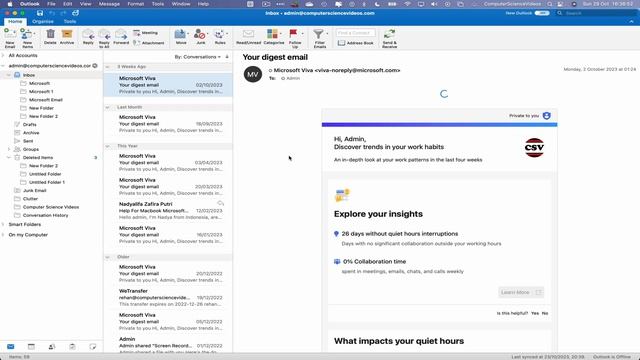Open the By: Conversations sort dropdown
640x360 pixels.
[198, 57]
